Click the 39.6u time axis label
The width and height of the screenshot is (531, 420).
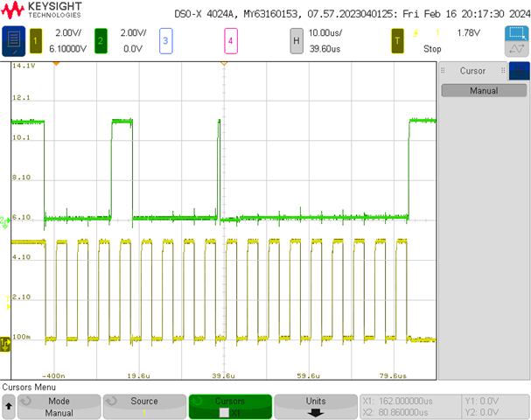223,375
